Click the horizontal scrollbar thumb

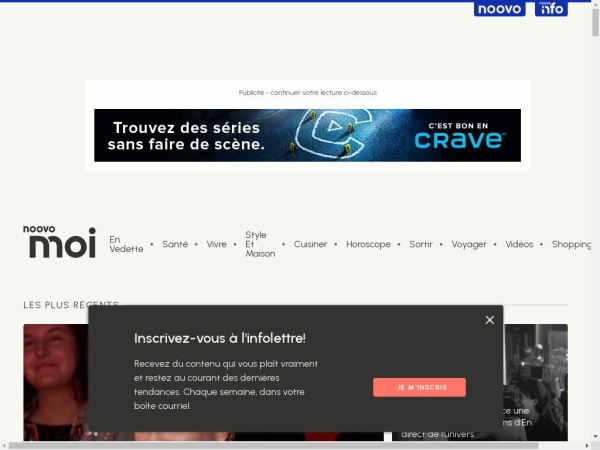click(x=274, y=446)
